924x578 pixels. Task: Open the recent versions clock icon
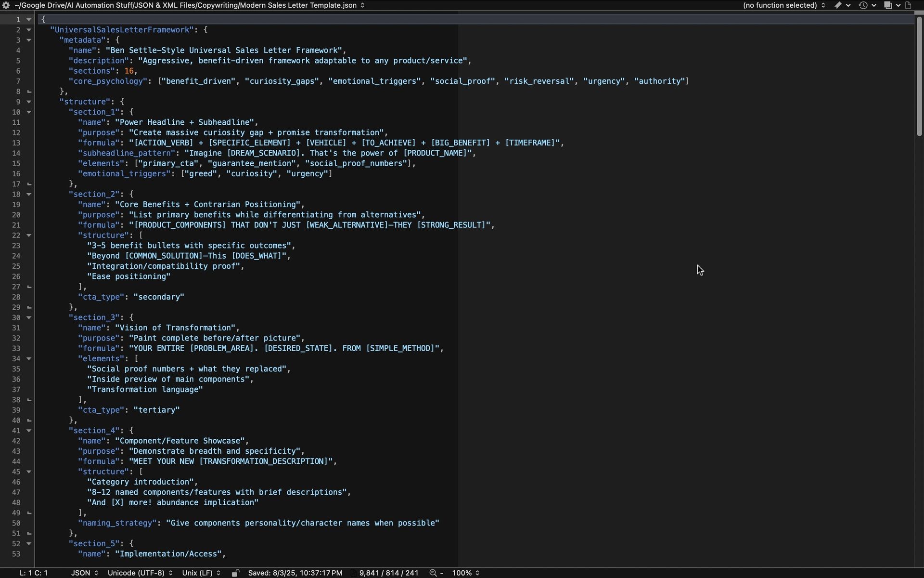pyautogui.click(x=863, y=5)
